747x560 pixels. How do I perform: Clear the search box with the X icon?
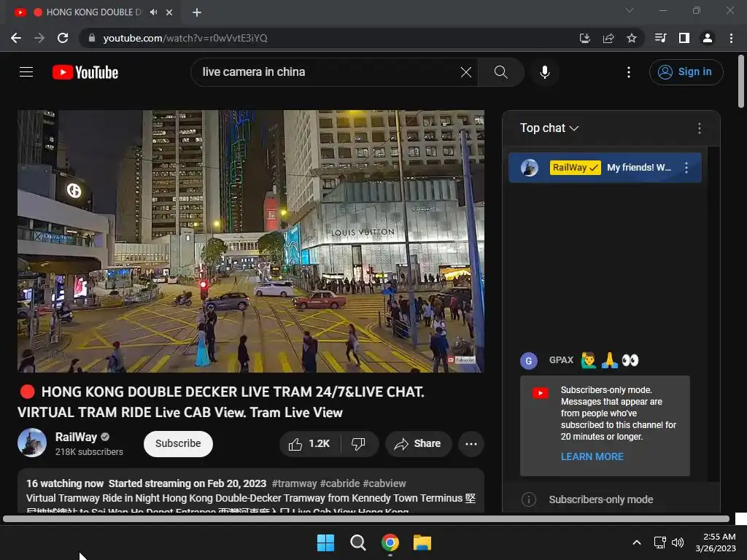point(466,72)
